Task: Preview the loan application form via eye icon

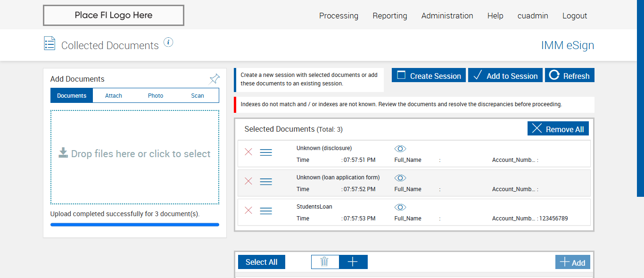Action: tap(400, 178)
